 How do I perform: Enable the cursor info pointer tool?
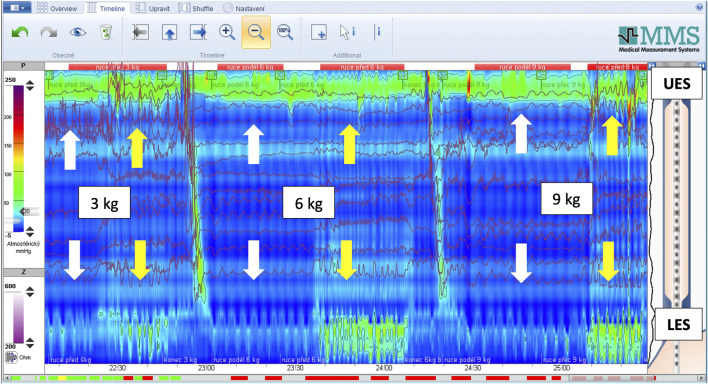click(347, 32)
